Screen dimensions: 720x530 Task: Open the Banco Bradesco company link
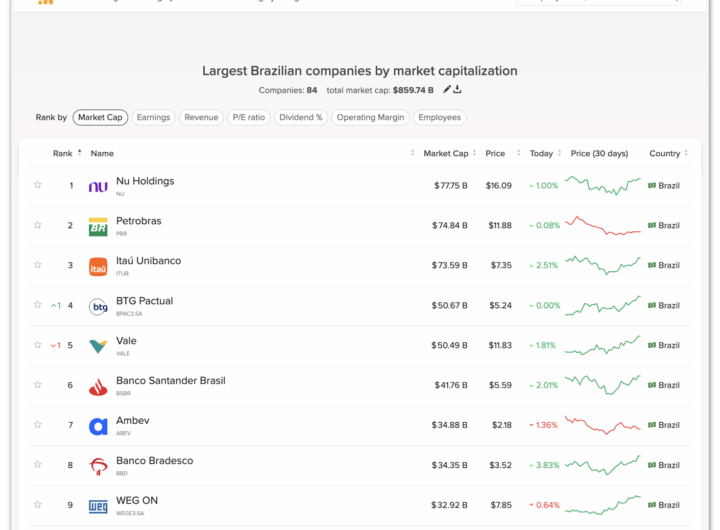[x=154, y=461]
